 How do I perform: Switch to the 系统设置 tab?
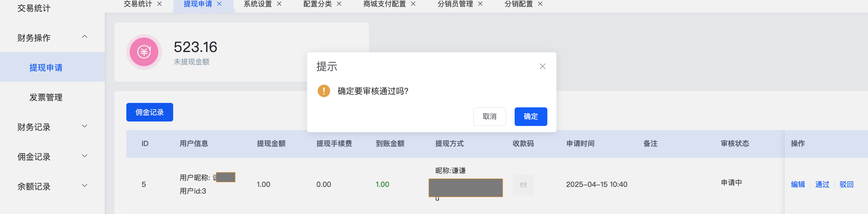tap(258, 4)
